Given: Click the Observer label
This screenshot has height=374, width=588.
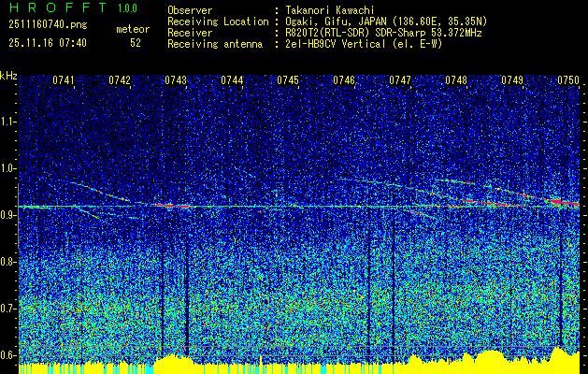Looking at the screenshot, I should (190, 10).
